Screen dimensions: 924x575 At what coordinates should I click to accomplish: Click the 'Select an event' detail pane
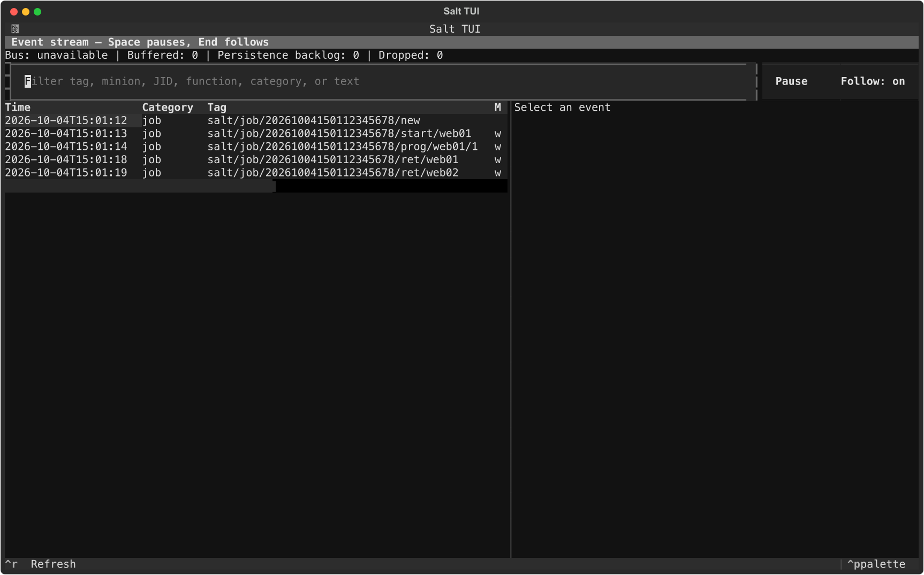563,108
